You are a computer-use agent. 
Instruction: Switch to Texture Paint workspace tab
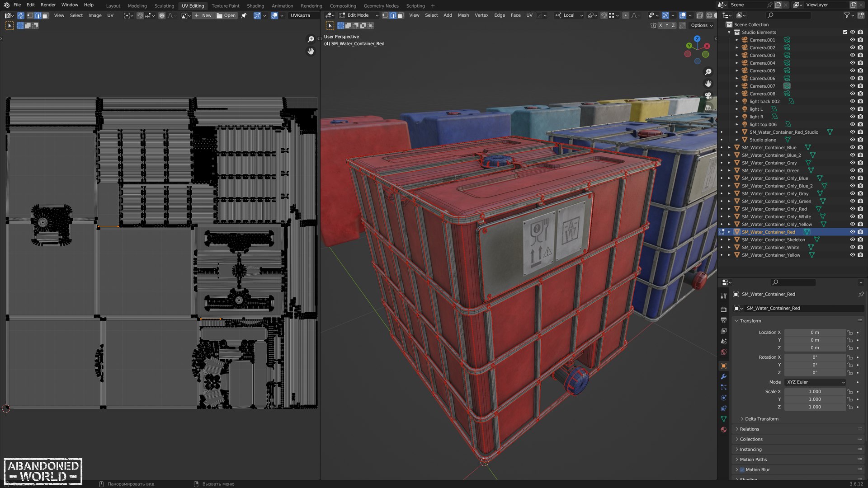(x=225, y=6)
